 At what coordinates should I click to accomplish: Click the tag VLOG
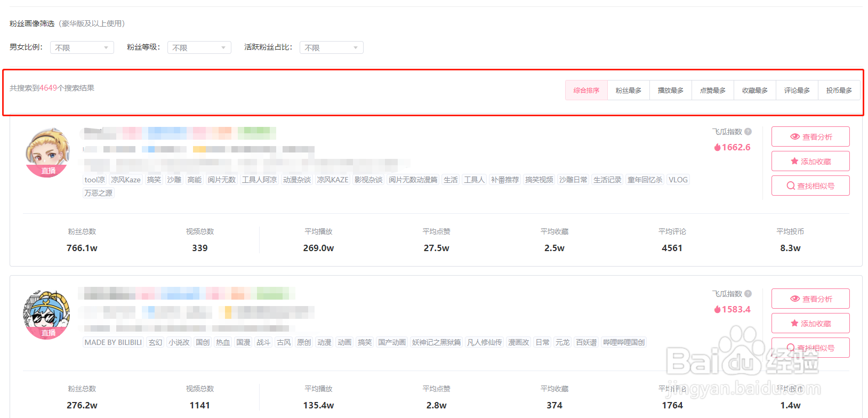[678, 180]
